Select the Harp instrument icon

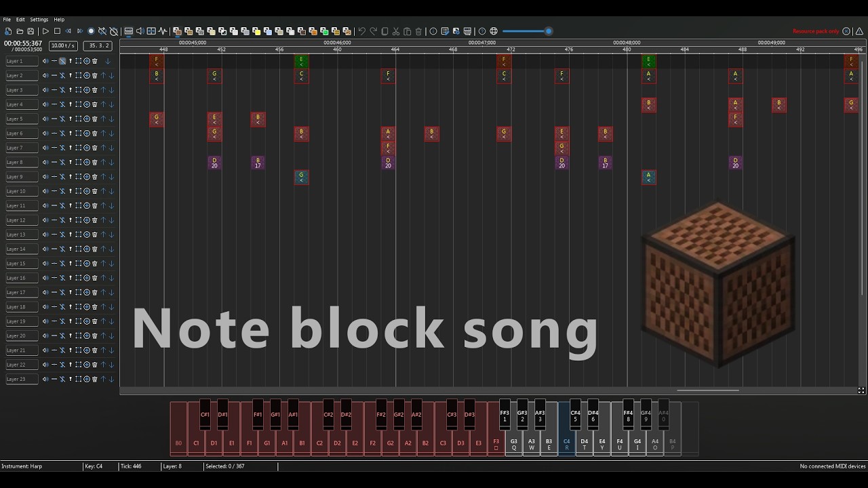[177, 31]
